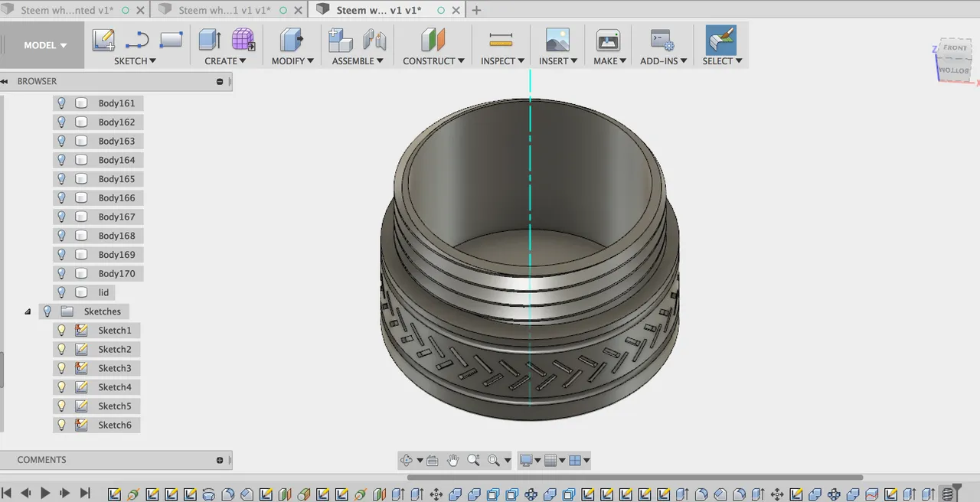980x502 pixels.
Task: Click the ViewCube in the corner
Action: click(x=953, y=60)
